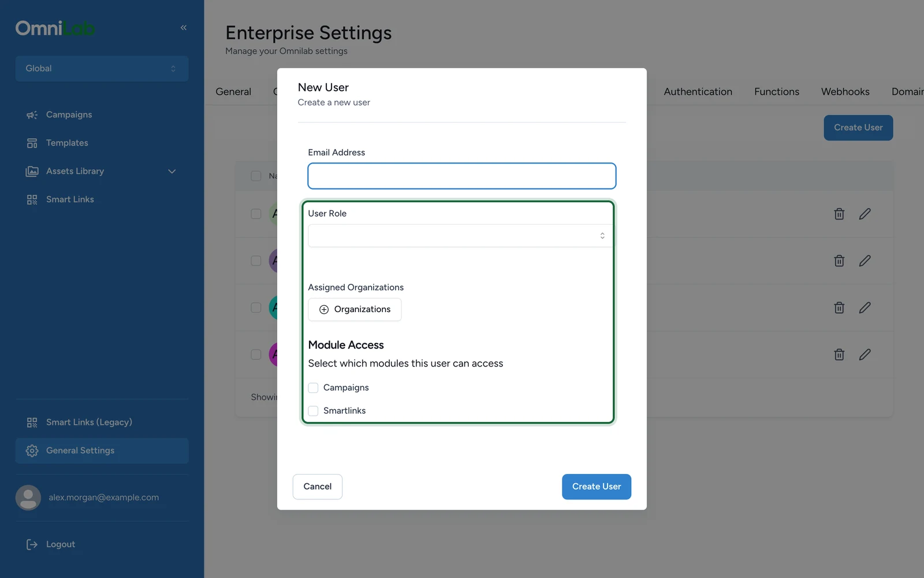Tick the Smartlinks module access checkbox
The width and height of the screenshot is (924, 578).
pyautogui.click(x=313, y=411)
